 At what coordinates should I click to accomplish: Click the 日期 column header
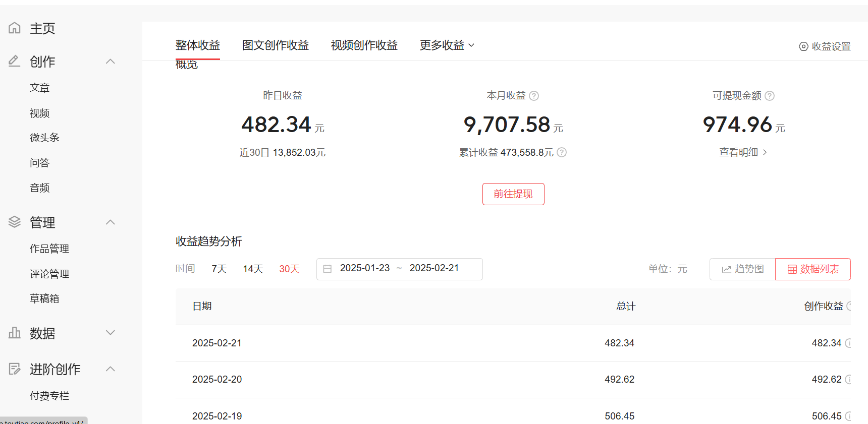[202, 306]
